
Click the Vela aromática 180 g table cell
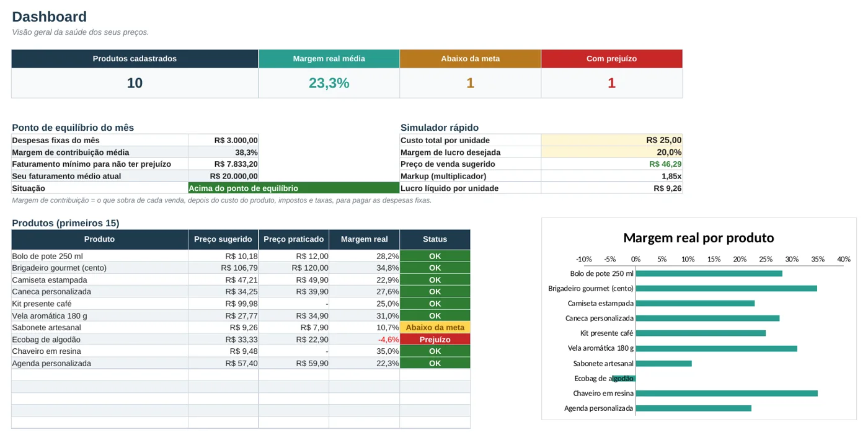[x=99, y=315]
